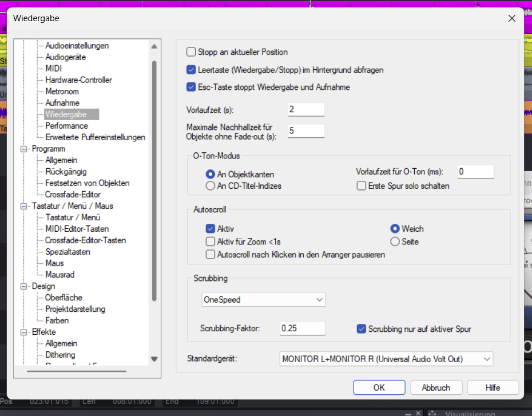Image resolution: width=532 pixels, height=416 pixels.
Task: Select Crossfade-Editor-Tasten entry
Action: 85,240
